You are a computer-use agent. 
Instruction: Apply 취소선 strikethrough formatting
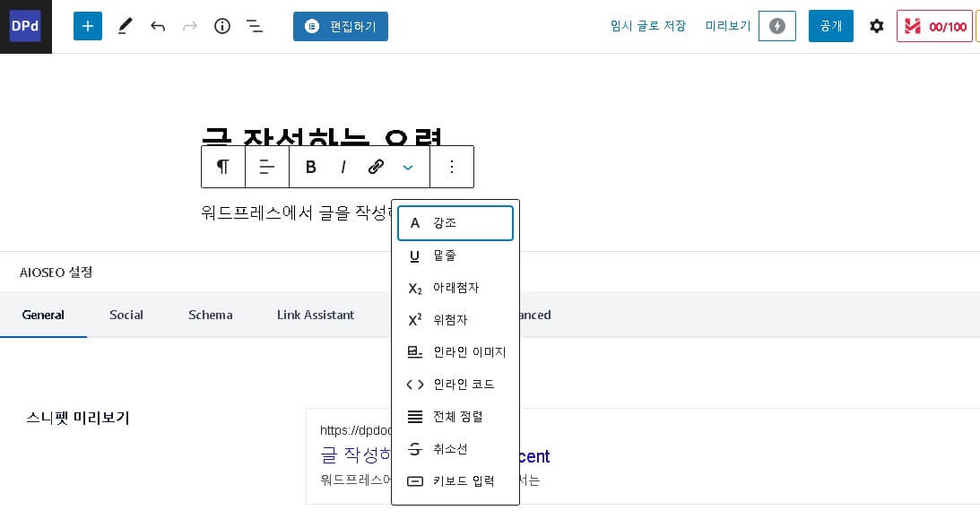pyautogui.click(x=450, y=448)
